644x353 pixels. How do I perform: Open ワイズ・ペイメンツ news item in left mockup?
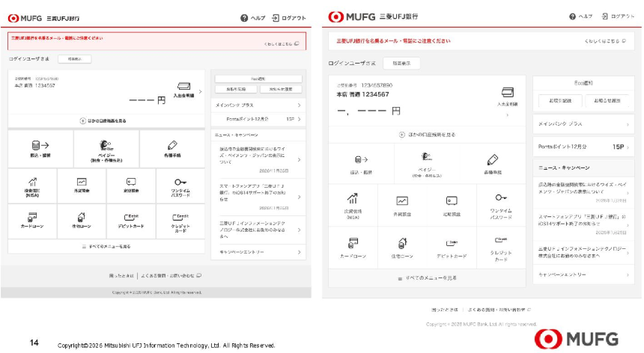click(258, 159)
